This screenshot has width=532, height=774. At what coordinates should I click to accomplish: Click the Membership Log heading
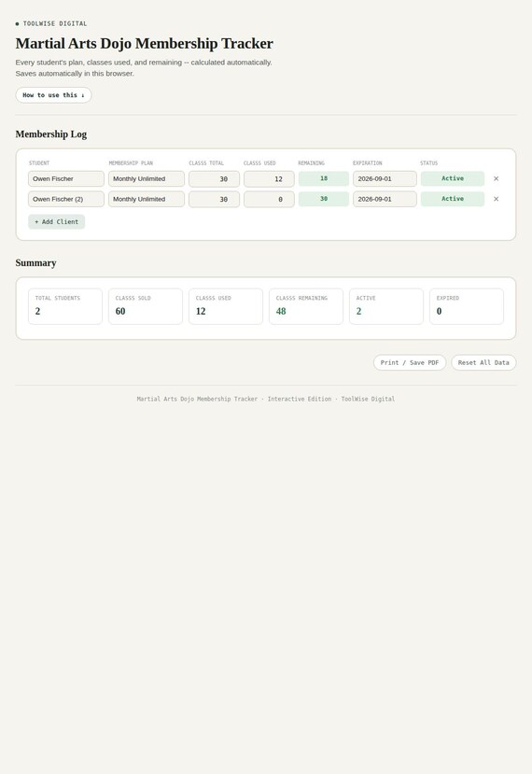(x=50, y=134)
